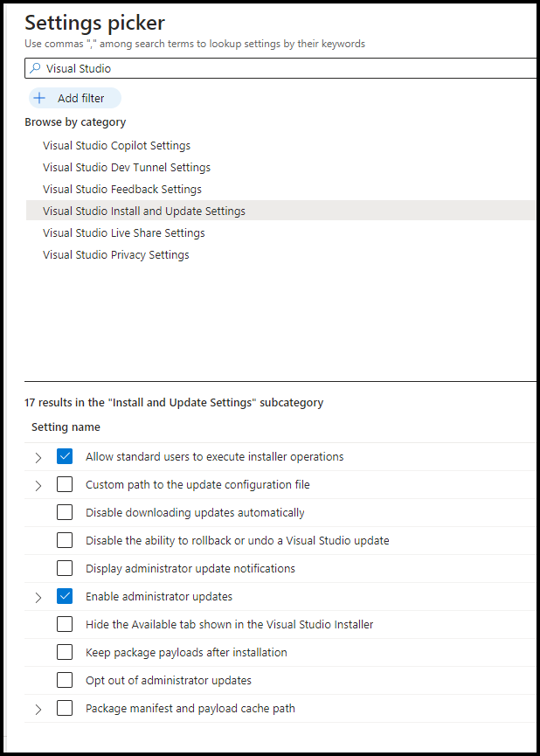Click the plus icon on Add filter
Screen dimensions: 540x756
point(39,99)
